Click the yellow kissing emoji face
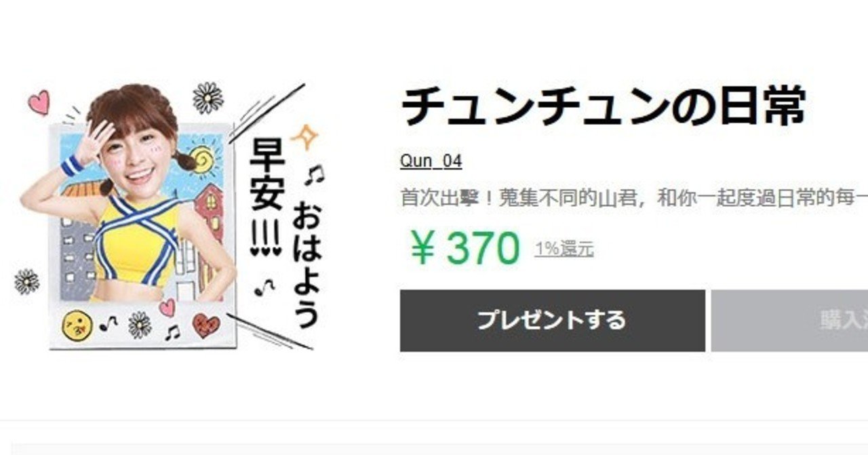868x455 pixels. pyautogui.click(x=77, y=325)
